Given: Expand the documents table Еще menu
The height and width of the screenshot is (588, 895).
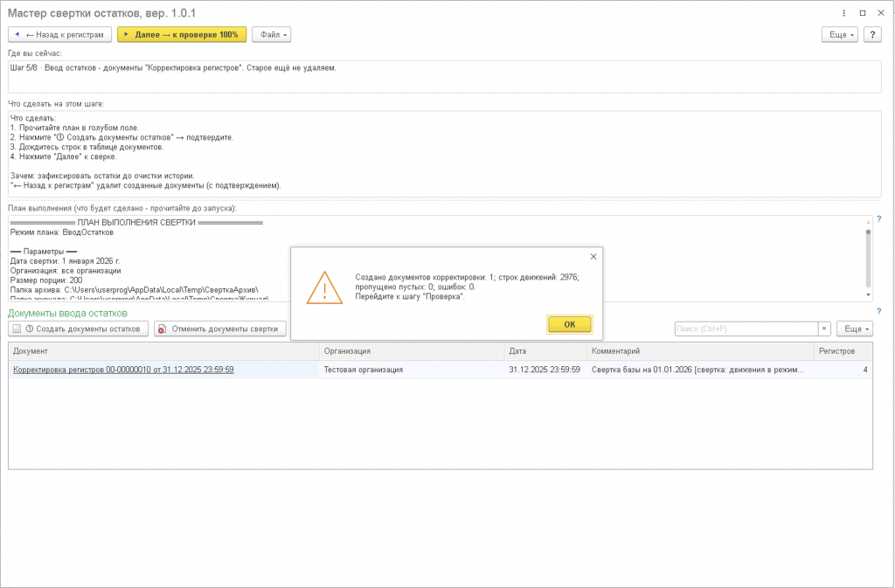Looking at the screenshot, I should coord(855,329).
